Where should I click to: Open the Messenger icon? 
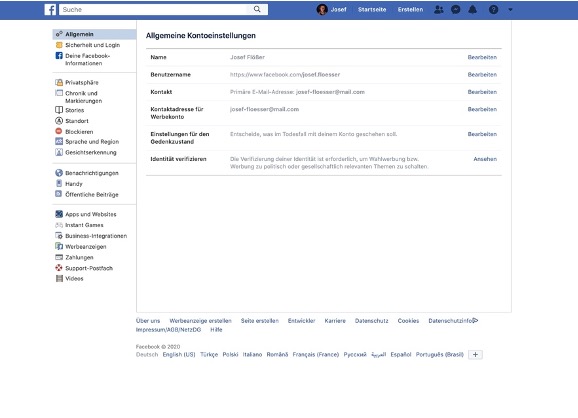tap(456, 10)
